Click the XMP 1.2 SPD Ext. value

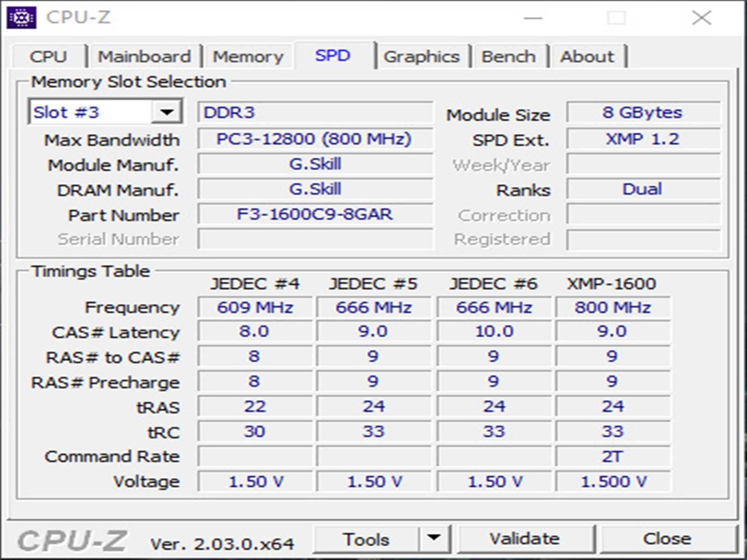point(643,139)
